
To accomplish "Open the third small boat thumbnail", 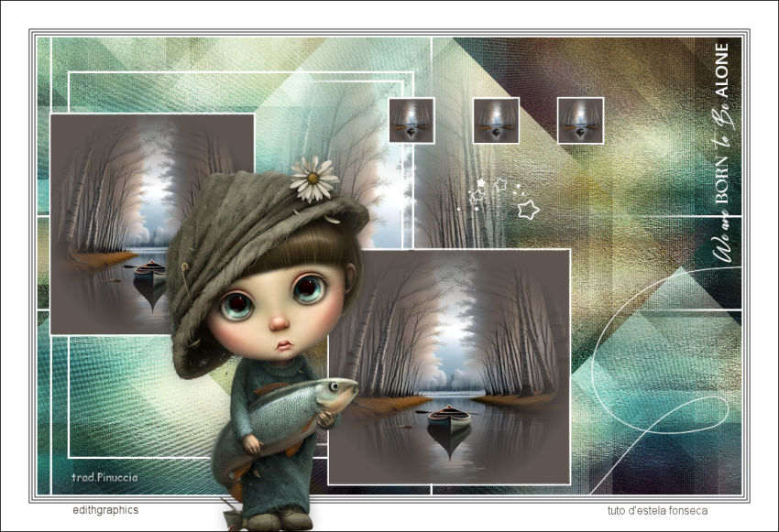I will pos(580,121).
